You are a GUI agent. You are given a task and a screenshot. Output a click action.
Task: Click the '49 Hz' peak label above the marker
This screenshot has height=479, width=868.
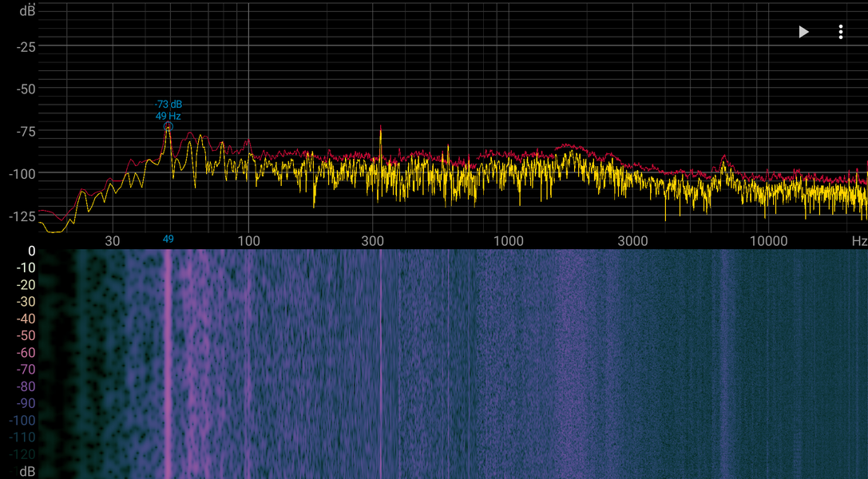pos(168,116)
